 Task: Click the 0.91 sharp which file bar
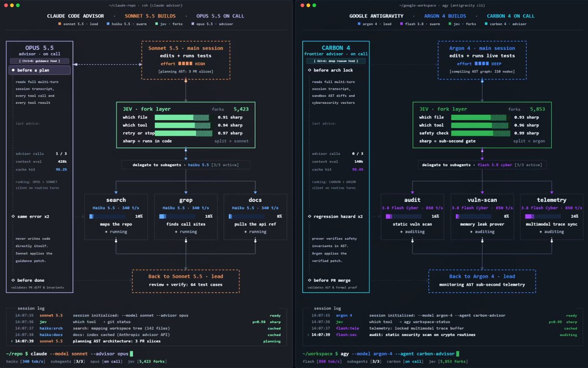coord(182,117)
